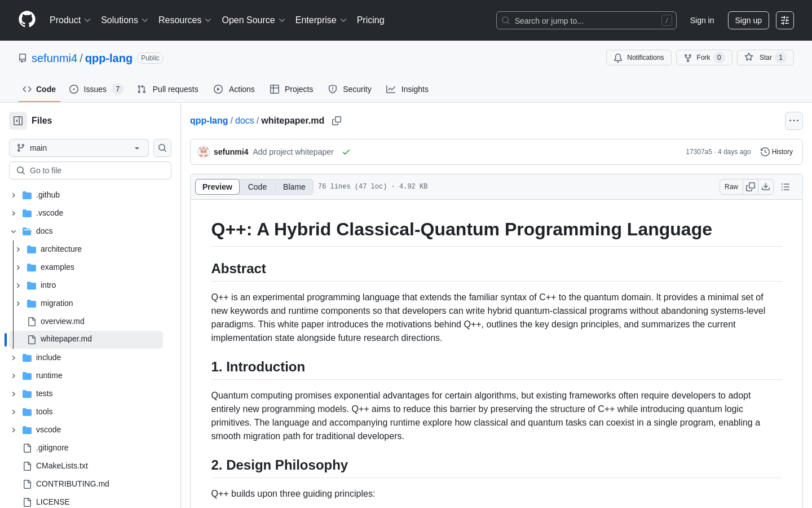Viewport: 812px width, 508px height.
Task: Open the Insights tab
Action: 407,89
